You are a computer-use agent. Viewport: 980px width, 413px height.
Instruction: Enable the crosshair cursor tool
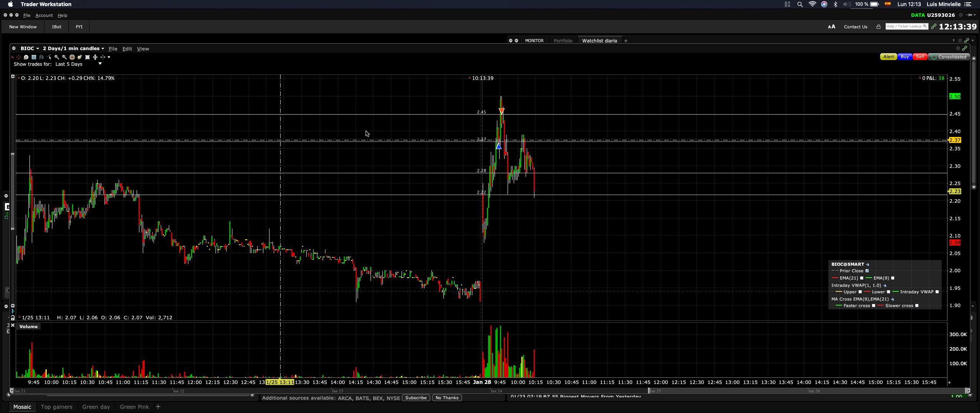point(72,57)
